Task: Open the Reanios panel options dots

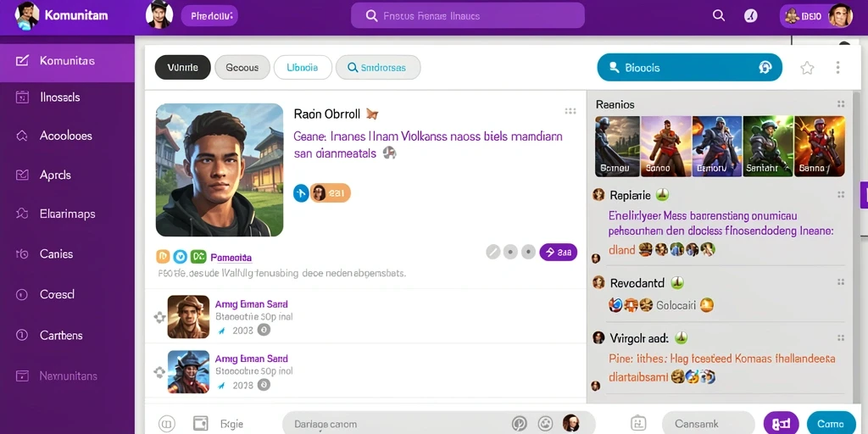Action: click(x=841, y=104)
